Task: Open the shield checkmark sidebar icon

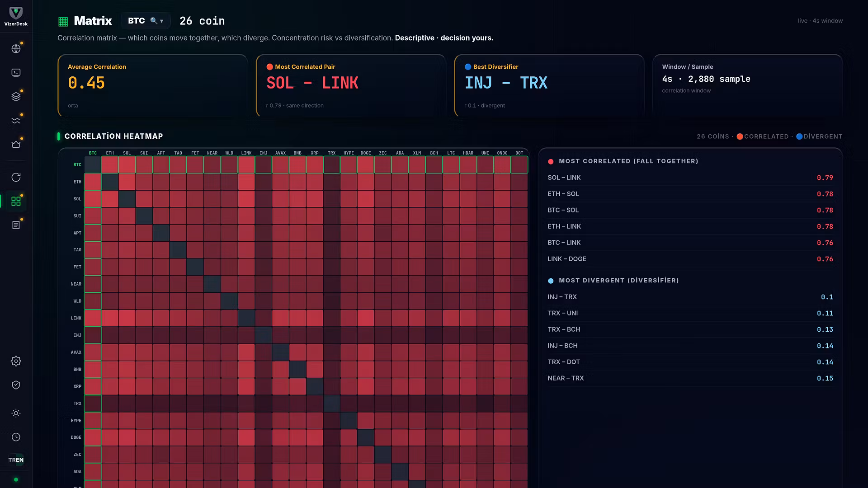Action: 16,385
